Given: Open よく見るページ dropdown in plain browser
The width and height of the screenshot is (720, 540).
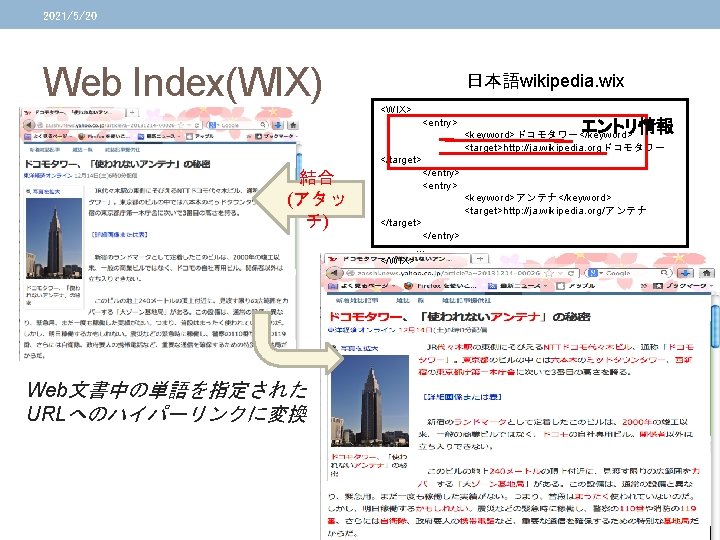Looking at the screenshot, I should tap(48, 136).
